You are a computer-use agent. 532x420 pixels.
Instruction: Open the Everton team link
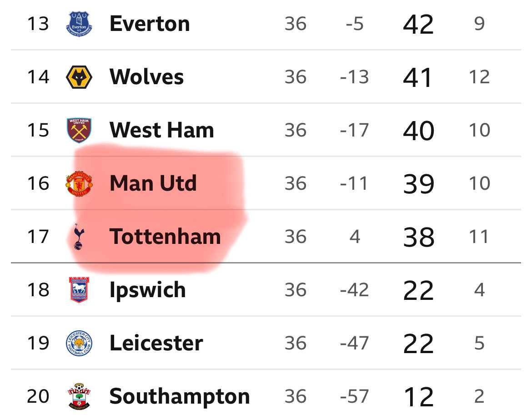pos(150,24)
